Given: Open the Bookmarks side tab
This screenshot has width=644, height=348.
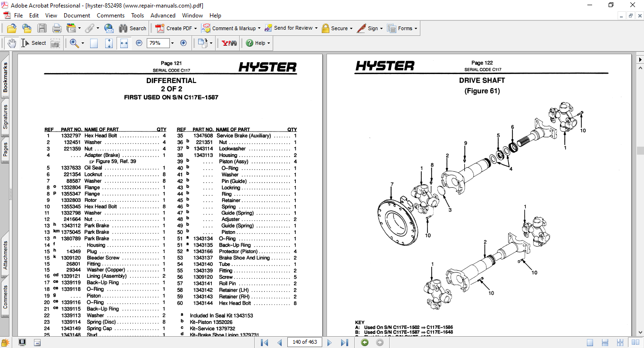Looking at the screenshot, I should (x=5, y=77).
